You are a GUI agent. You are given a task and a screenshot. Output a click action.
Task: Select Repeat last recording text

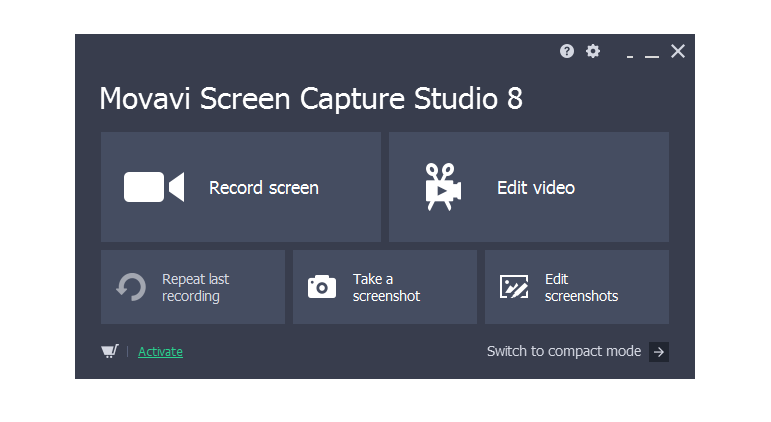196,288
